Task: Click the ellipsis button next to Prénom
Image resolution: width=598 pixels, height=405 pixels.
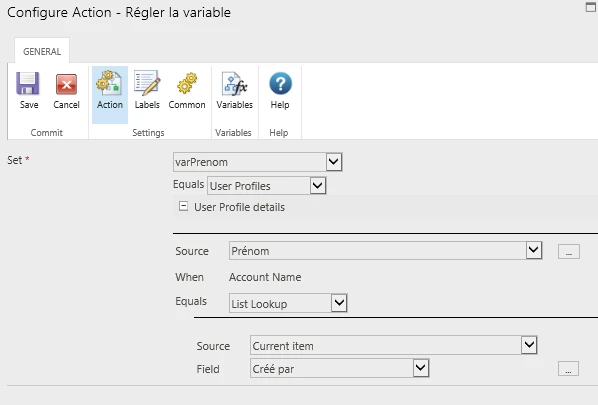Action: coord(569,252)
